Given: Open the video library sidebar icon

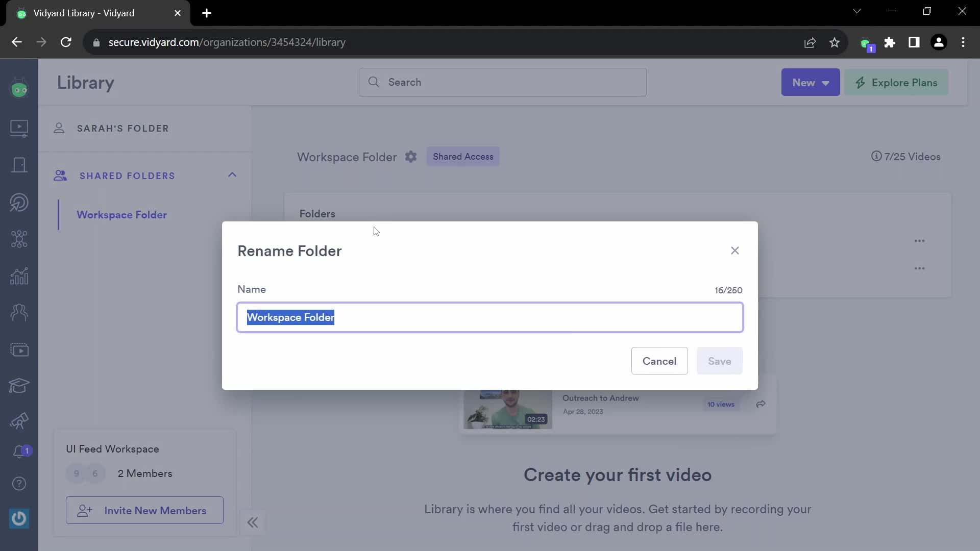Looking at the screenshot, I should click(x=19, y=128).
